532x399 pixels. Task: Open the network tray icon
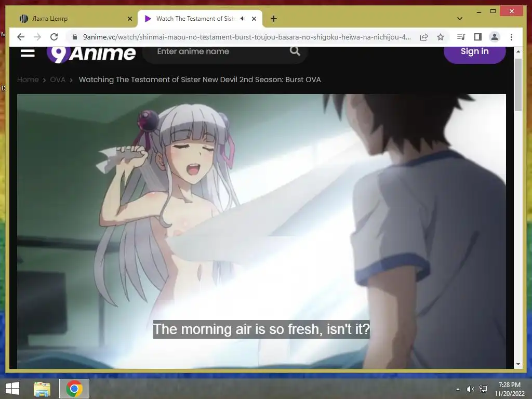point(483,389)
